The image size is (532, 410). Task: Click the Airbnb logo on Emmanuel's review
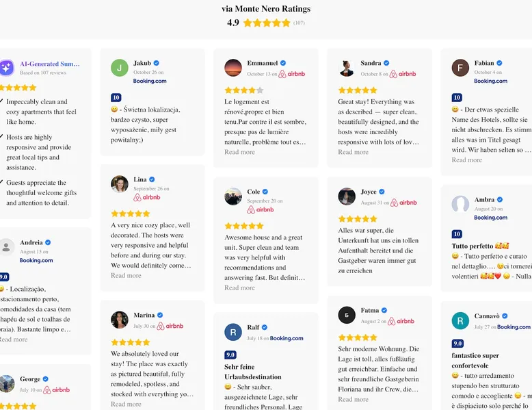296,74
